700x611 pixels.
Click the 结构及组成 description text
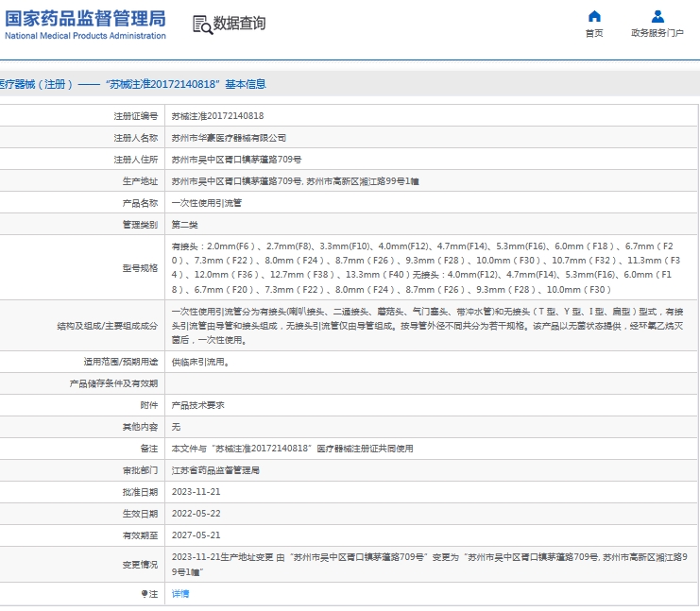427,326
